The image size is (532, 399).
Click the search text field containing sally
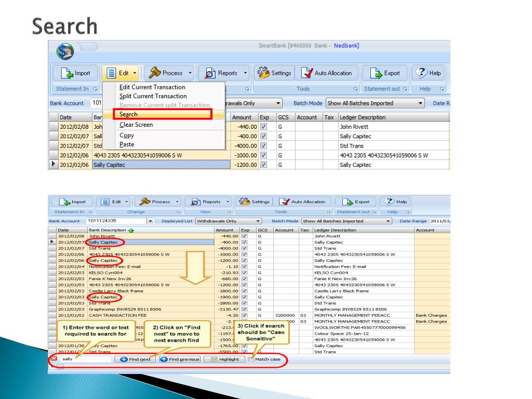85,359
